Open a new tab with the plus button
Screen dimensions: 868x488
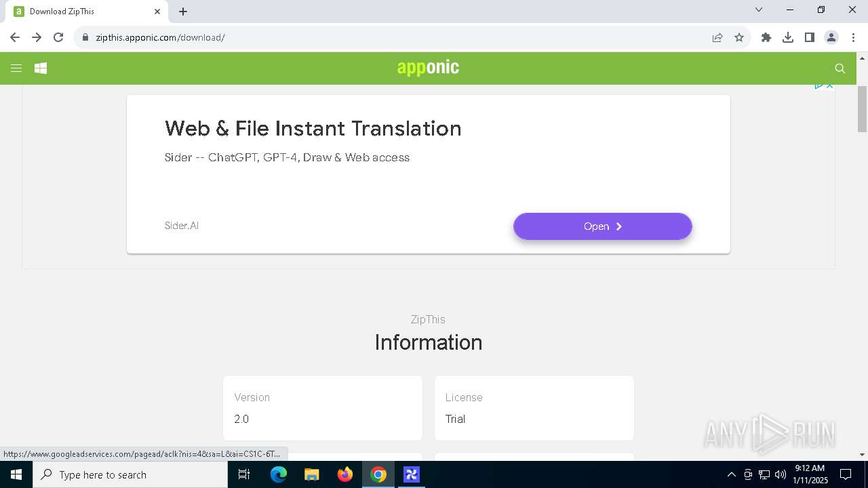click(183, 12)
